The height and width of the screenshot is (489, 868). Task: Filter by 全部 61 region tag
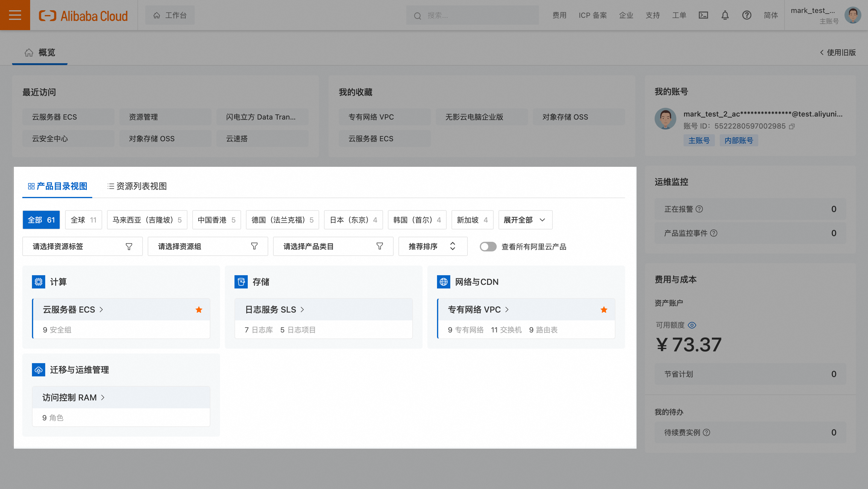tap(41, 220)
